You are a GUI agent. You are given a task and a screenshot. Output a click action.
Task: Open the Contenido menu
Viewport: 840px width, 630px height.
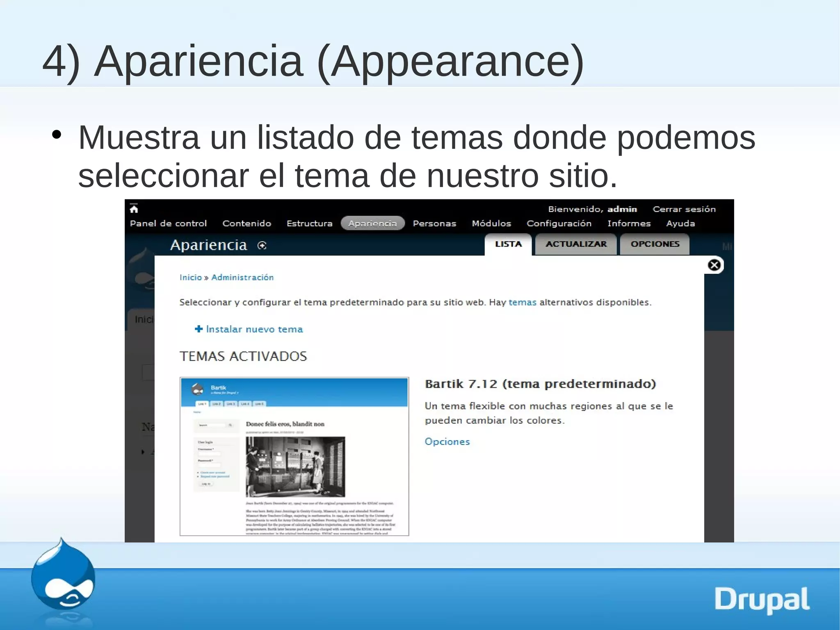[247, 223]
